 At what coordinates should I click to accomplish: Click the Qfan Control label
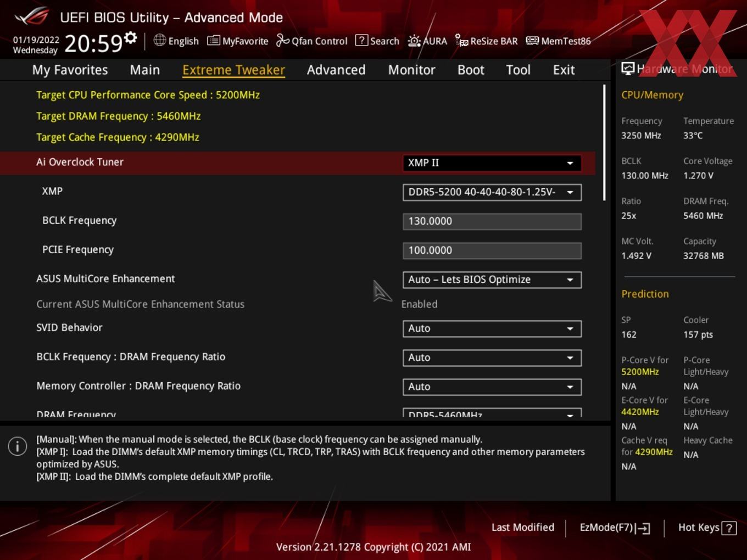click(x=319, y=41)
